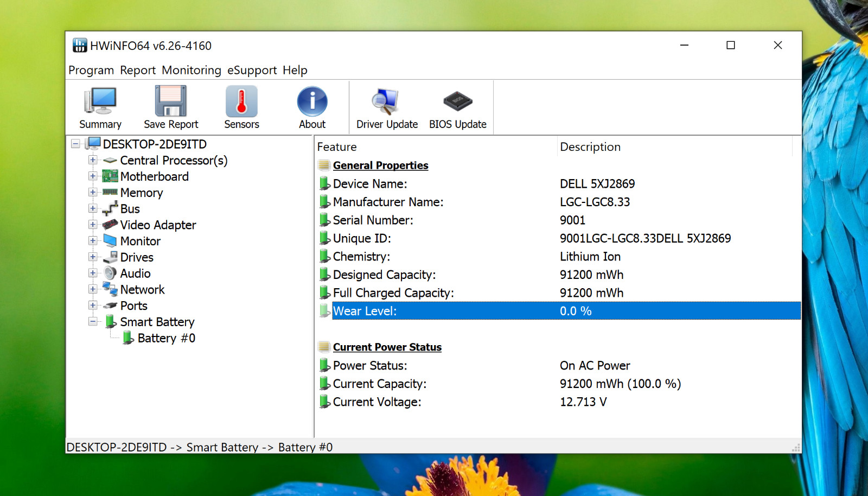Click the 12.713 V voltage value
This screenshot has height=496, width=868.
click(583, 402)
